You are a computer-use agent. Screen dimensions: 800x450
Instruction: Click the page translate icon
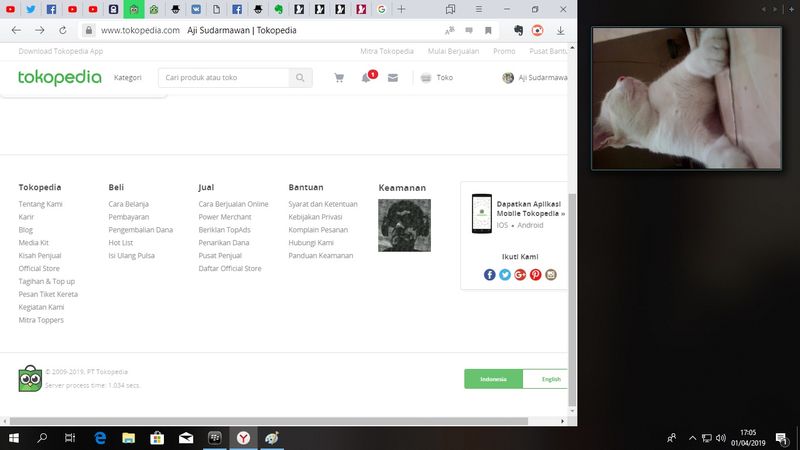(449, 31)
